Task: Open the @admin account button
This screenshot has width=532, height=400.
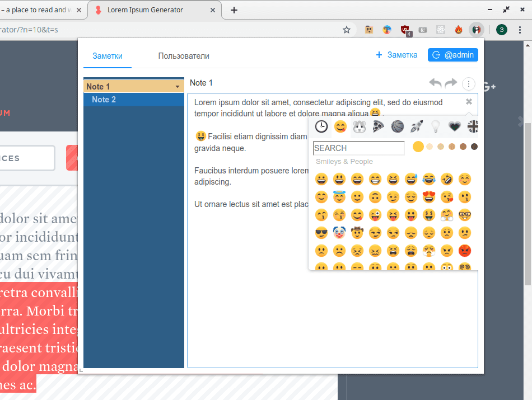Action: (452, 55)
